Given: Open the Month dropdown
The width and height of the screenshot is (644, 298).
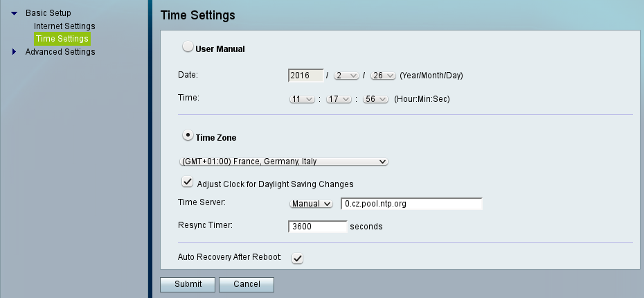Looking at the screenshot, I should [x=346, y=75].
